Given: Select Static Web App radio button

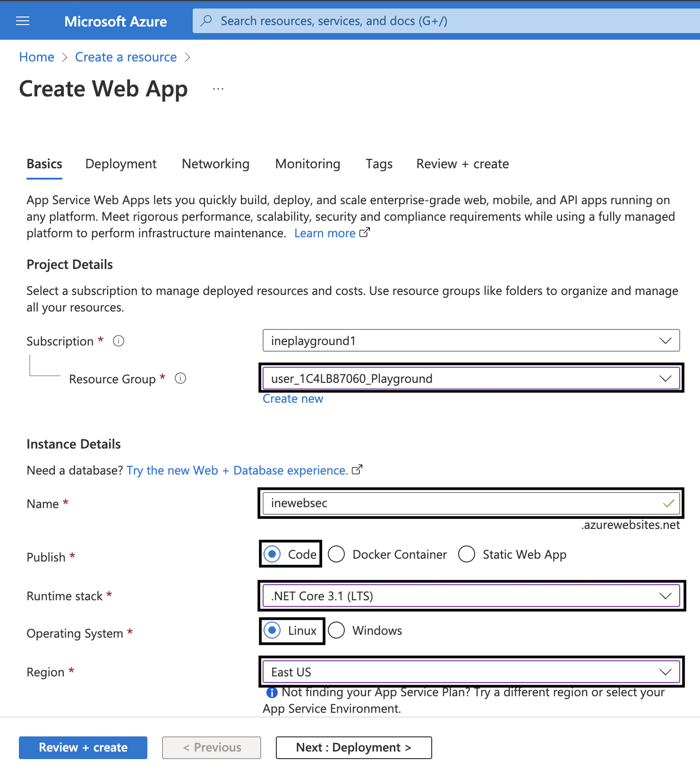Looking at the screenshot, I should 467,554.
